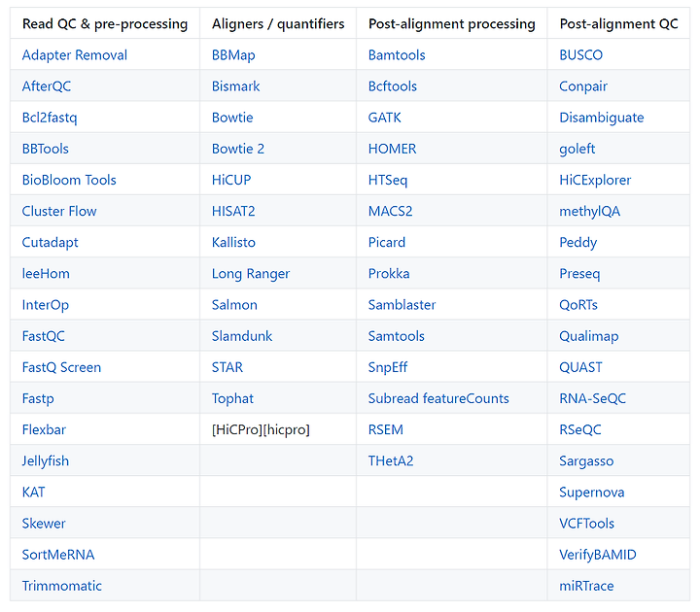Image resolution: width=700 pixels, height=612 pixels.
Task: Click the HiCUP link
Action: 231,180
